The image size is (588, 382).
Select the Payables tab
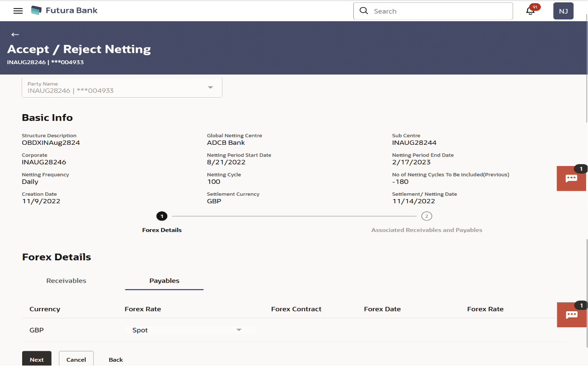click(164, 281)
